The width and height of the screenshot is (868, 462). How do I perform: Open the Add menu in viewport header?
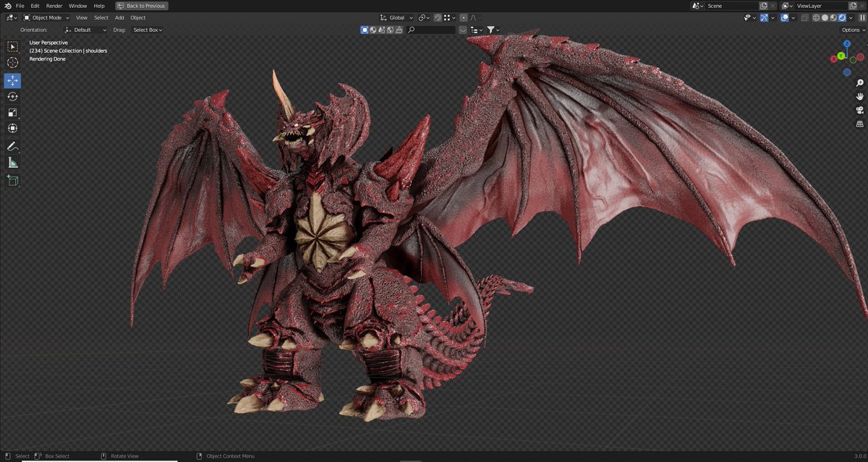[119, 17]
